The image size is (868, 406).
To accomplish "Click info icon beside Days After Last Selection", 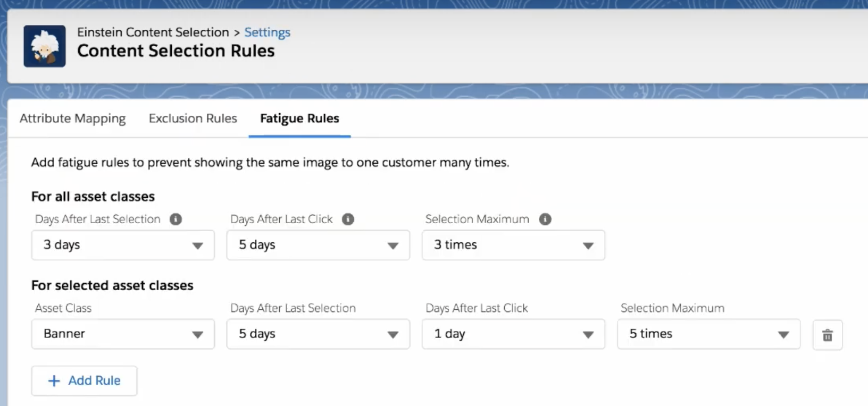I will 176,219.
